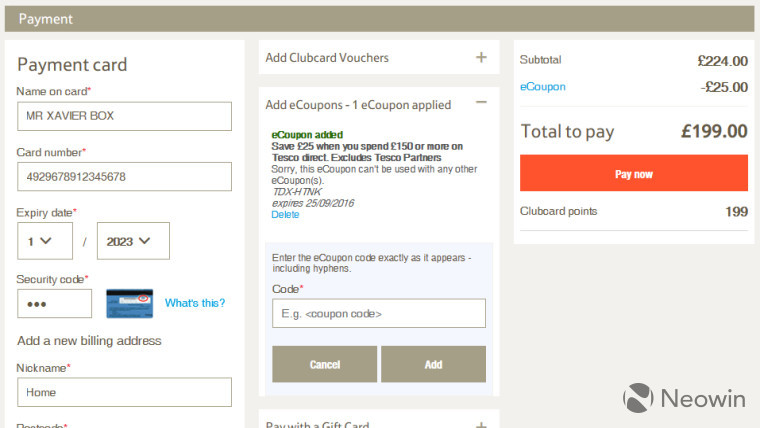The height and width of the screenshot is (428, 760).
Task: Click the eCoupon link in order summary
Action: (542, 87)
